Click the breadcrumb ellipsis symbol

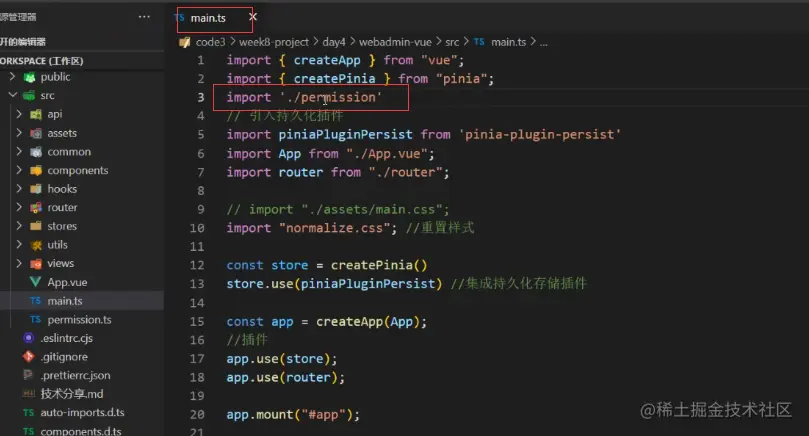(x=543, y=43)
